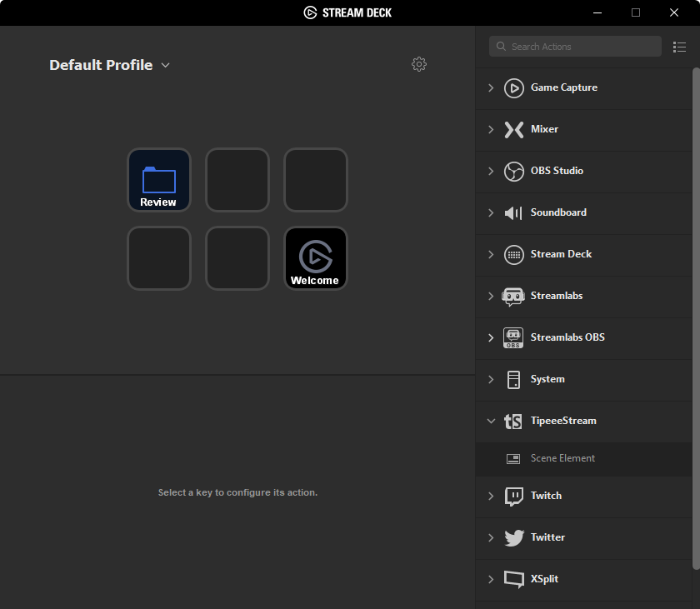Click the Streamlabs OBS label

click(x=567, y=337)
